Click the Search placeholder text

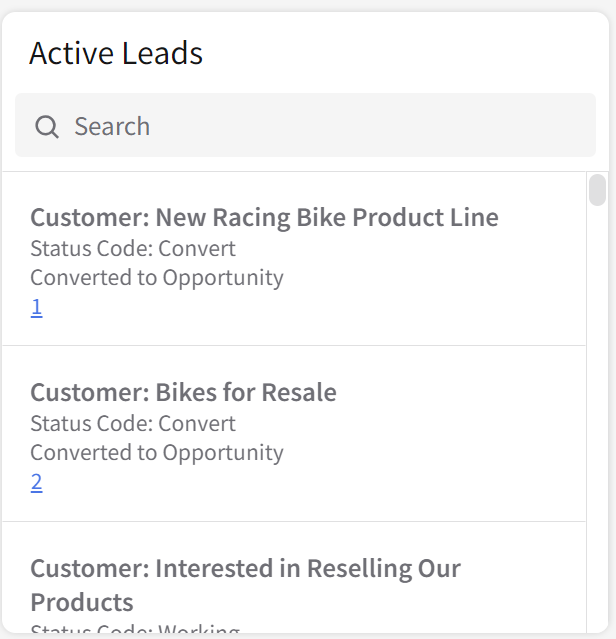point(112,127)
